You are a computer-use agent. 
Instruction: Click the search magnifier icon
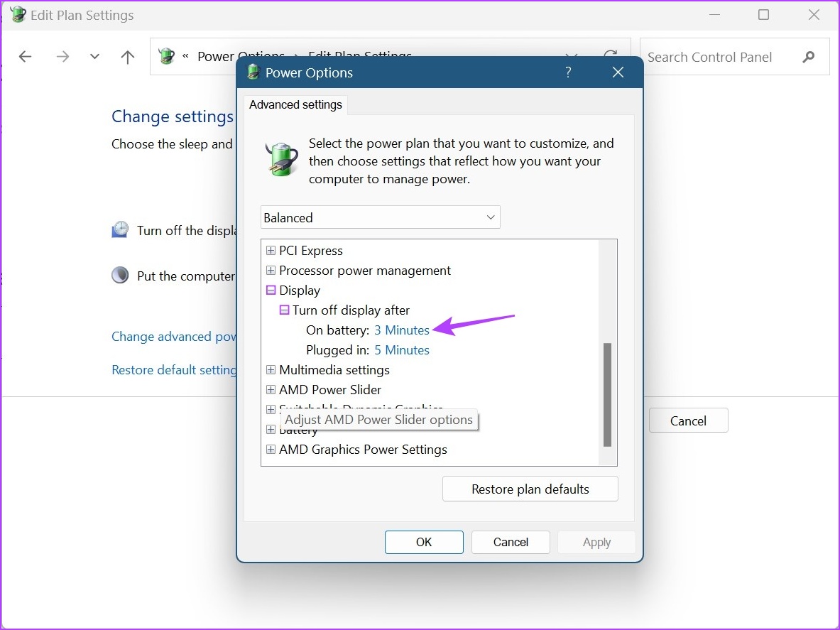click(x=808, y=57)
